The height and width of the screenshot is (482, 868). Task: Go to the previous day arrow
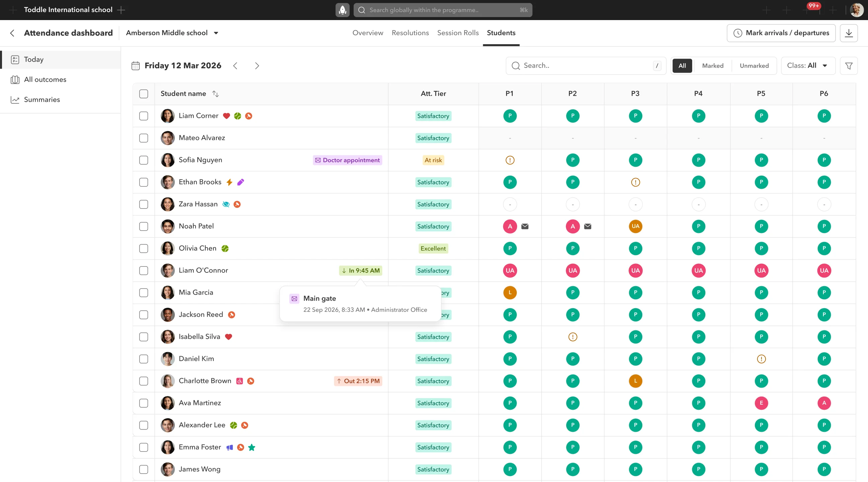pos(235,66)
